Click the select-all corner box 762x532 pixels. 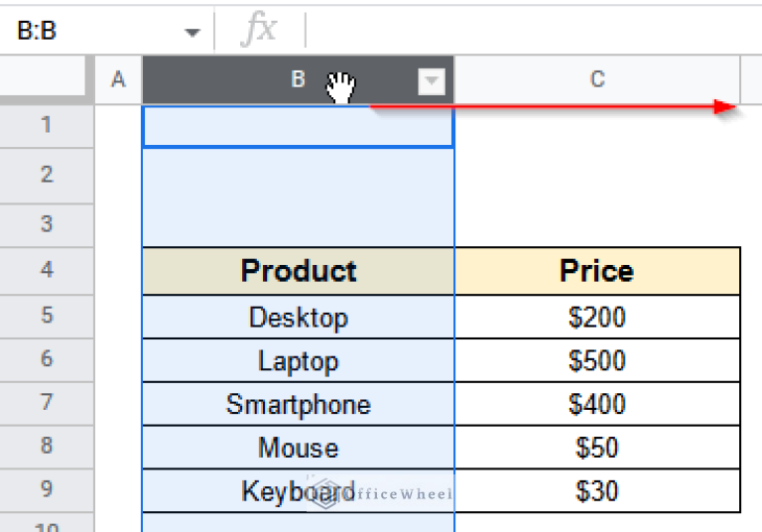pyautogui.click(x=47, y=80)
